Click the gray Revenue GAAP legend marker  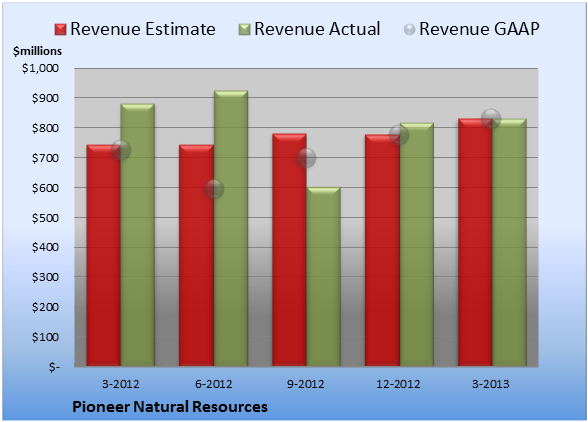[410, 30]
